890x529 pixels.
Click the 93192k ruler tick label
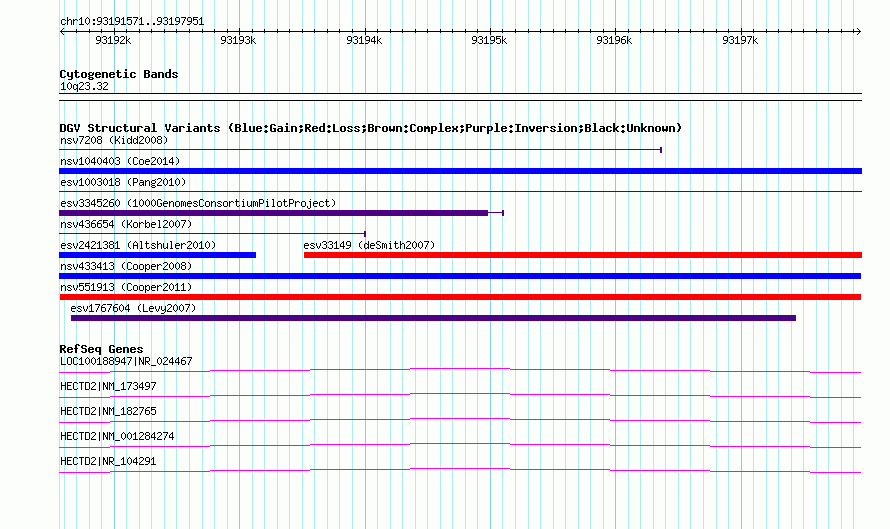tap(113, 40)
